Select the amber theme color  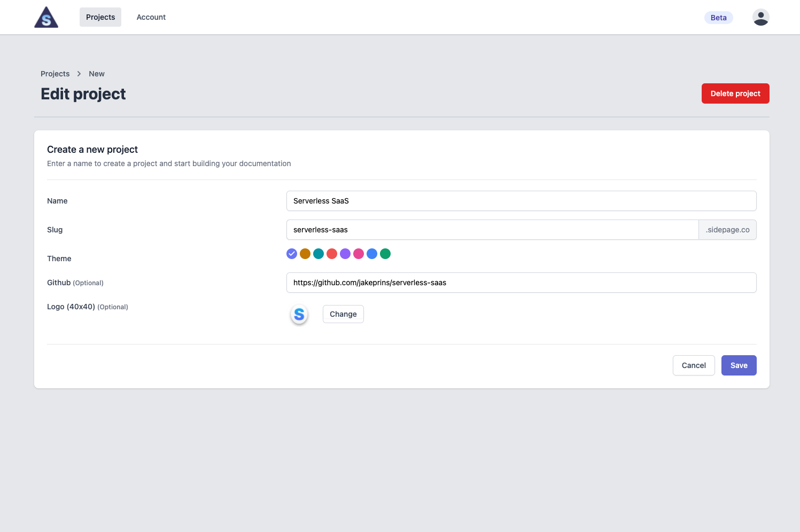tap(305, 254)
